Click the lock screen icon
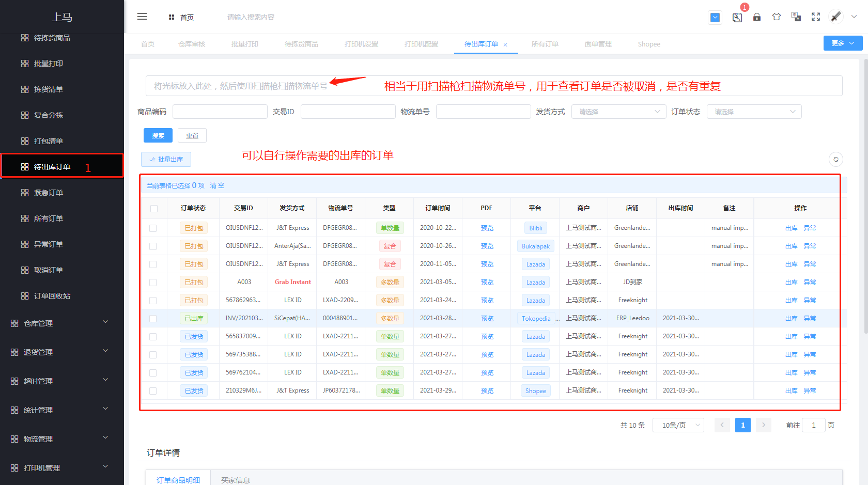The width and height of the screenshot is (868, 485). 757,17
